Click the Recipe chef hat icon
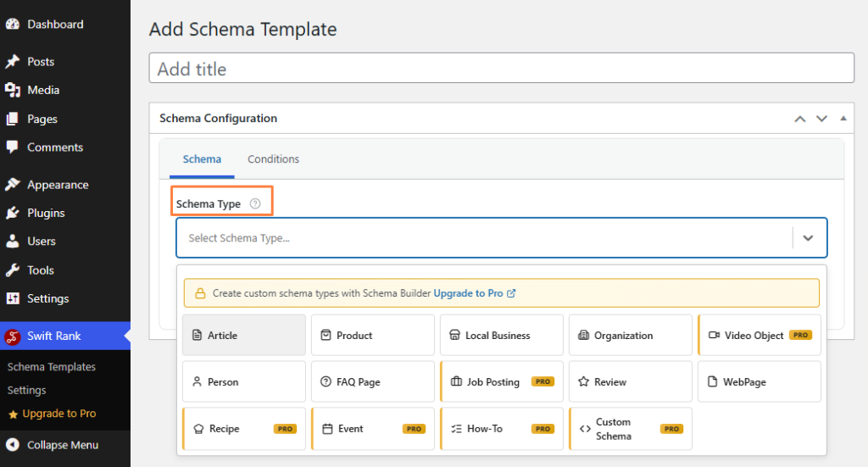Image resolution: width=868 pixels, height=467 pixels. click(198, 429)
